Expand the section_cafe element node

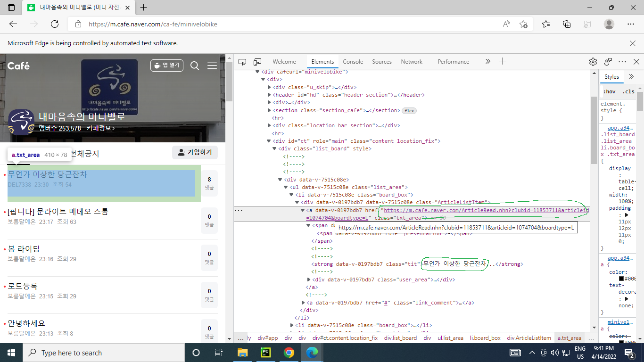(269, 110)
